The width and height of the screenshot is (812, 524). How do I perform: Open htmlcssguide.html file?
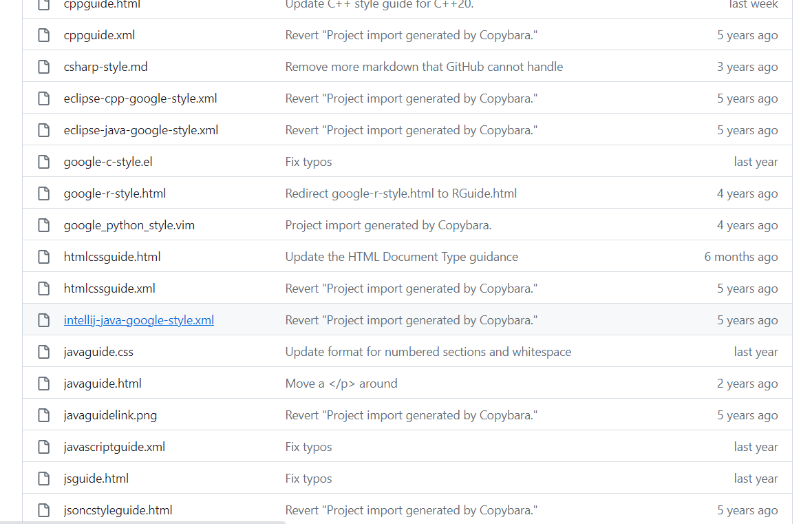[x=112, y=257]
